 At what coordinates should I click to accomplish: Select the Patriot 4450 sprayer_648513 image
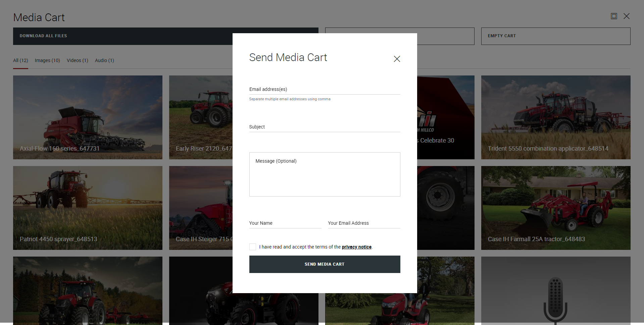point(88,208)
